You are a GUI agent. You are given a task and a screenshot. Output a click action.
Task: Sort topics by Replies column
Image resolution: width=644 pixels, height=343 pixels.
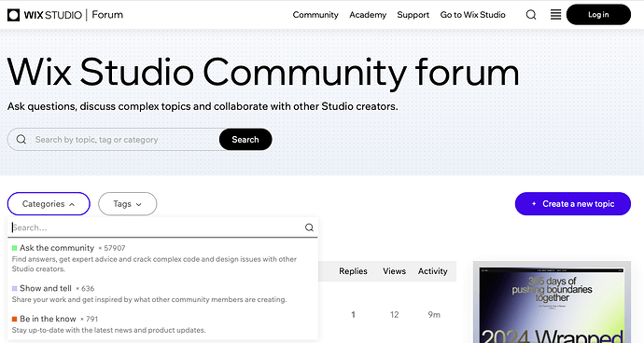(x=353, y=271)
